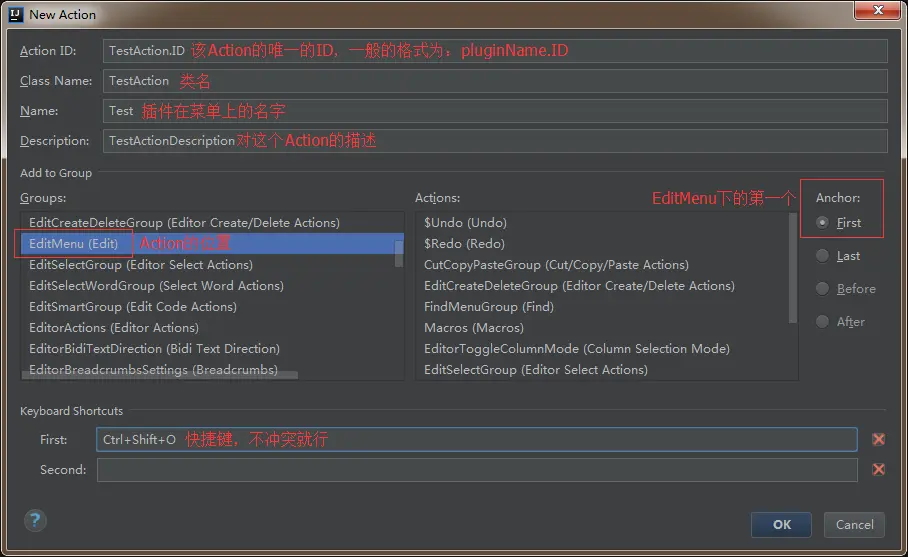908x557 pixels.
Task: Pick EditorToggleColumnMode action
Action: click(602, 349)
